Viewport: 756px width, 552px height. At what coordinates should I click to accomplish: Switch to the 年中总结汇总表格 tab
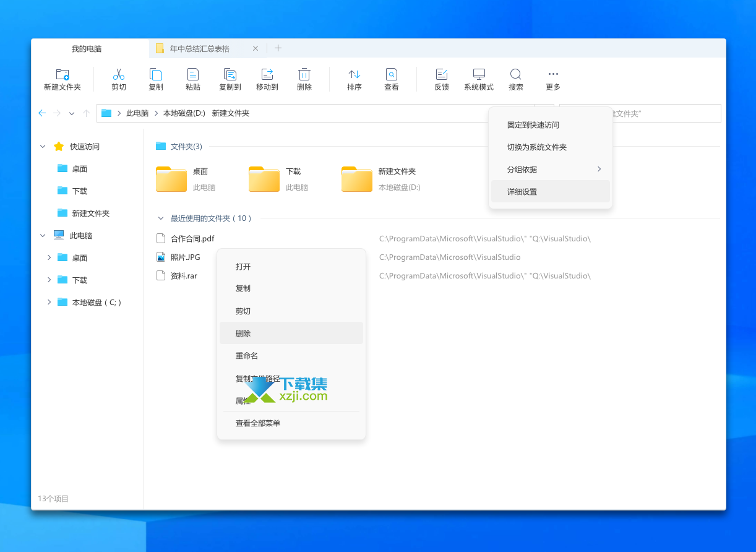coord(200,49)
